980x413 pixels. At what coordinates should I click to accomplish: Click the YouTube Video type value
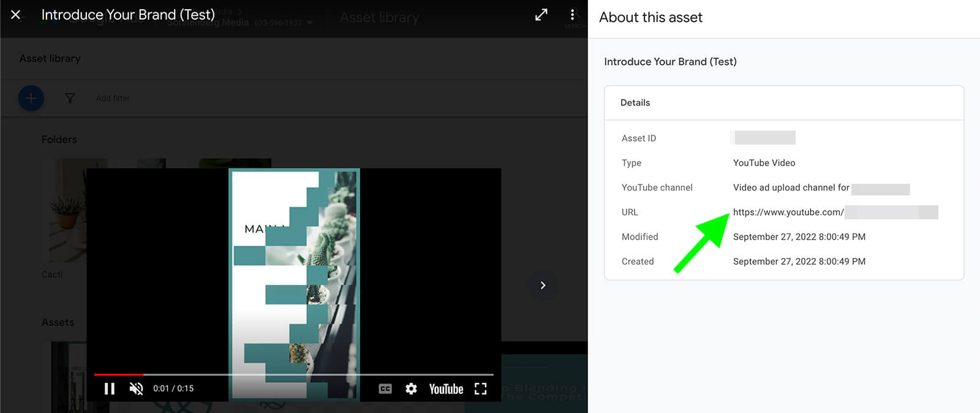click(764, 163)
